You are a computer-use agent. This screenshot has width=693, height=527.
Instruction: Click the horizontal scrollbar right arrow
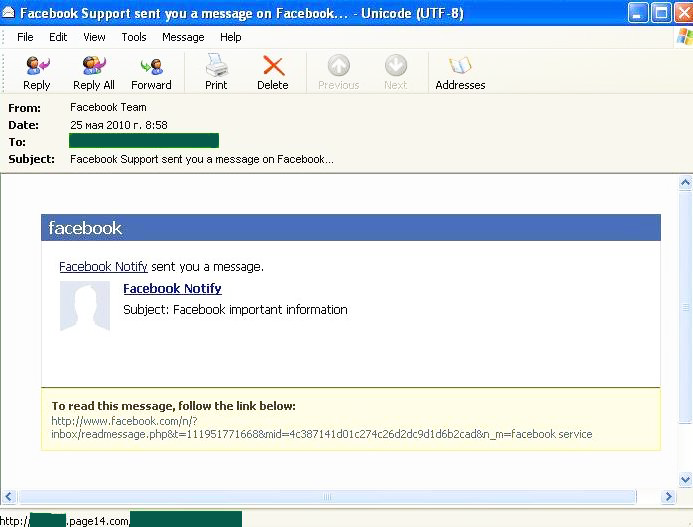pyautogui.click(x=669, y=497)
